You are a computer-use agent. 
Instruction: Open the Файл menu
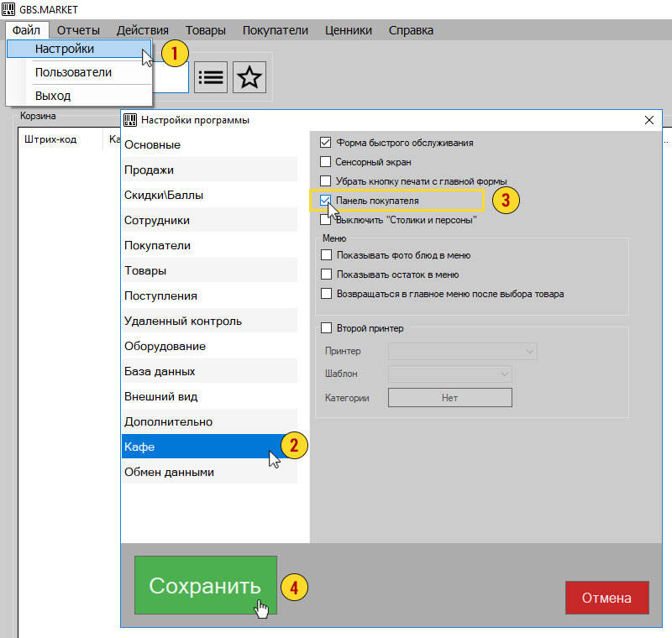pos(27,30)
